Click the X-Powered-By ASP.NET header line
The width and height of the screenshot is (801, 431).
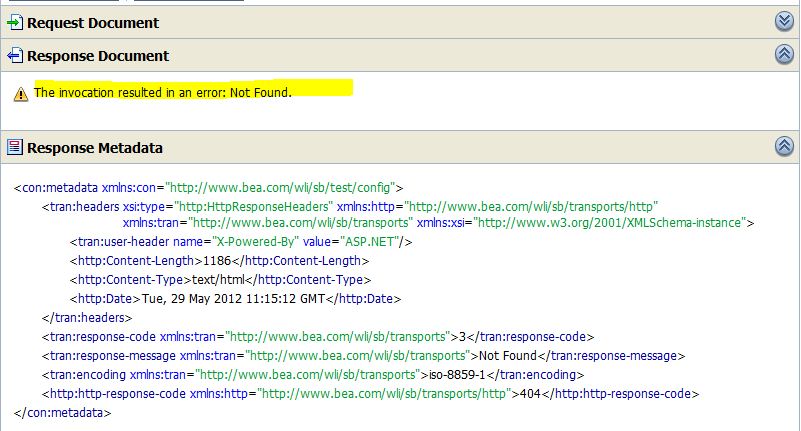pos(241,242)
